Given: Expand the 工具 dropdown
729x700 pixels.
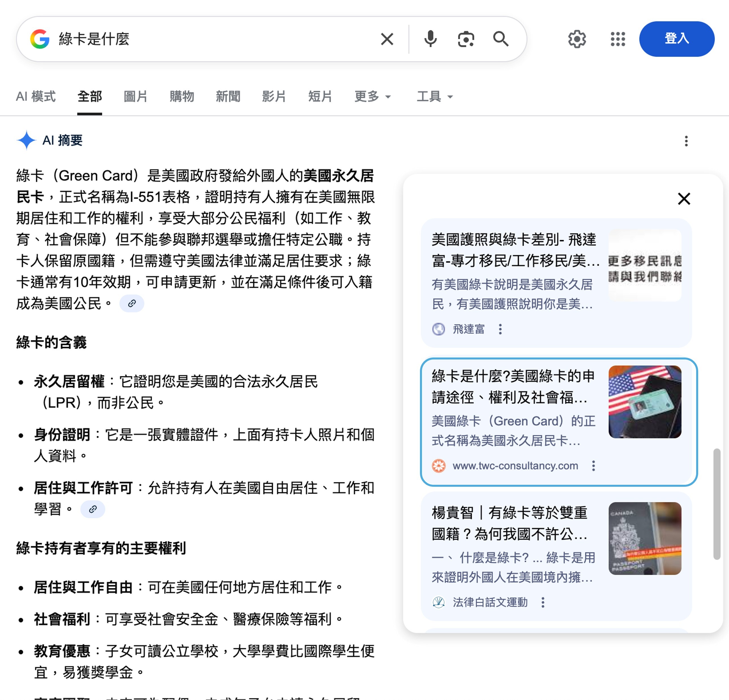Looking at the screenshot, I should (434, 97).
